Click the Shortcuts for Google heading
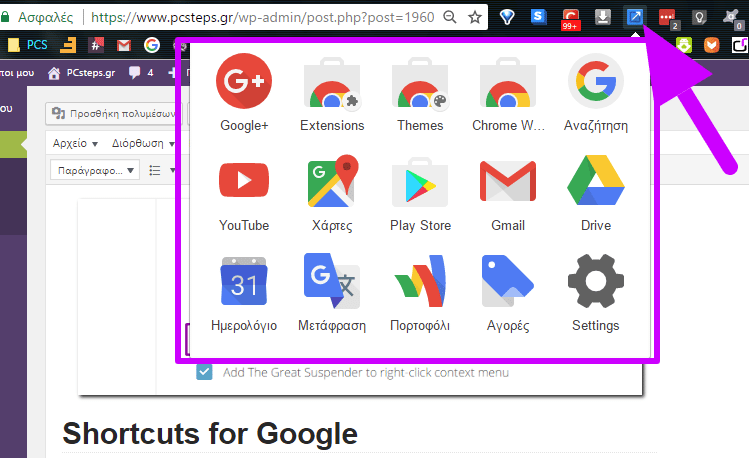The width and height of the screenshot is (749, 458). 210,434
